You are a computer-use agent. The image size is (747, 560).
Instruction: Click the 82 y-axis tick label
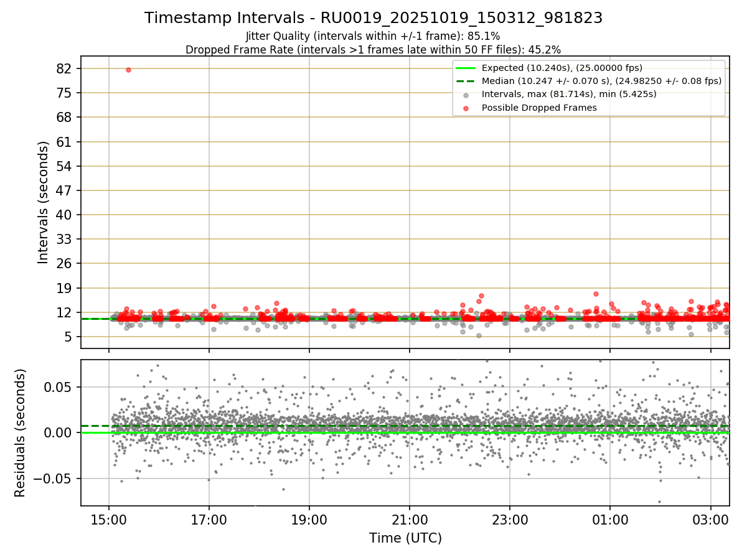click(65, 68)
